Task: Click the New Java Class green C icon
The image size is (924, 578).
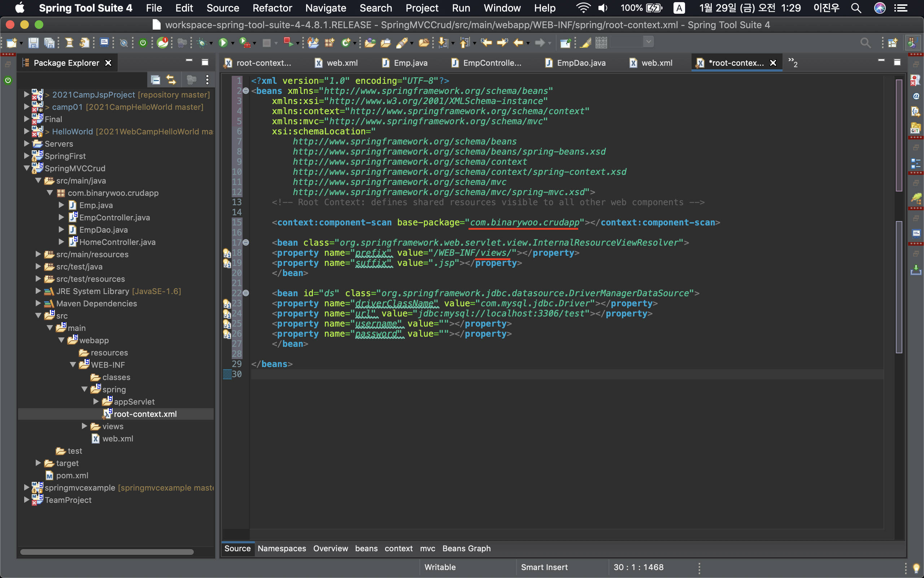Action: [x=345, y=42]
